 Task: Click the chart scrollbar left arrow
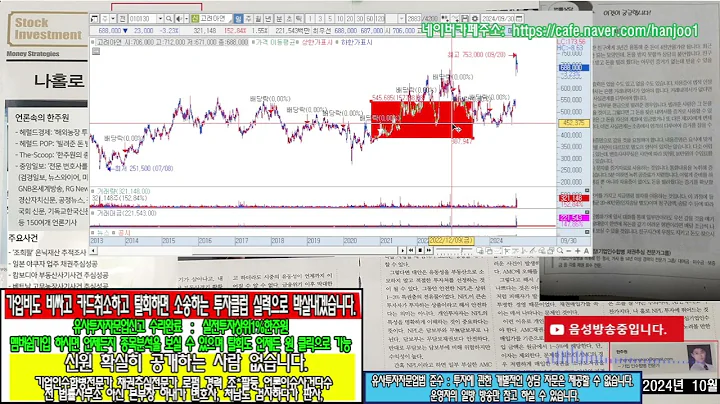coord(93,251)
